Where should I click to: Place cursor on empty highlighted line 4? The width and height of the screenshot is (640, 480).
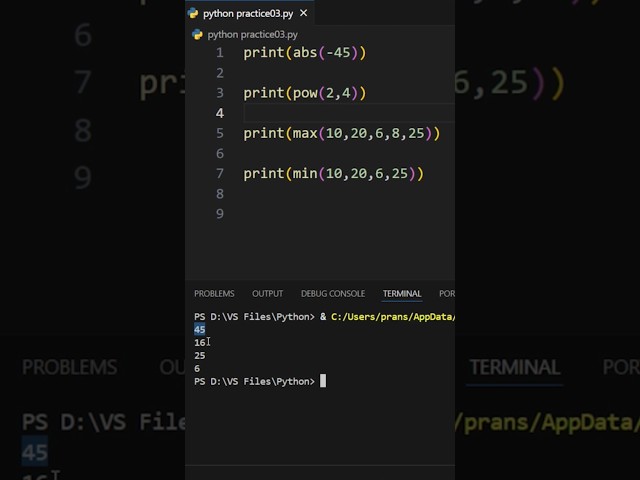[x=349, y=113]
